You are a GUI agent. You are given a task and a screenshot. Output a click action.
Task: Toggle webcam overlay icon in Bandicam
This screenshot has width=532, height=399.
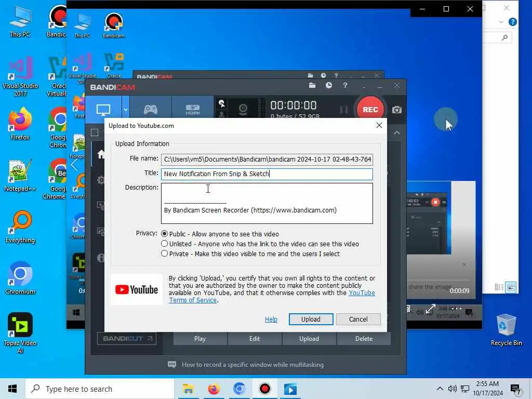[243, 109]
